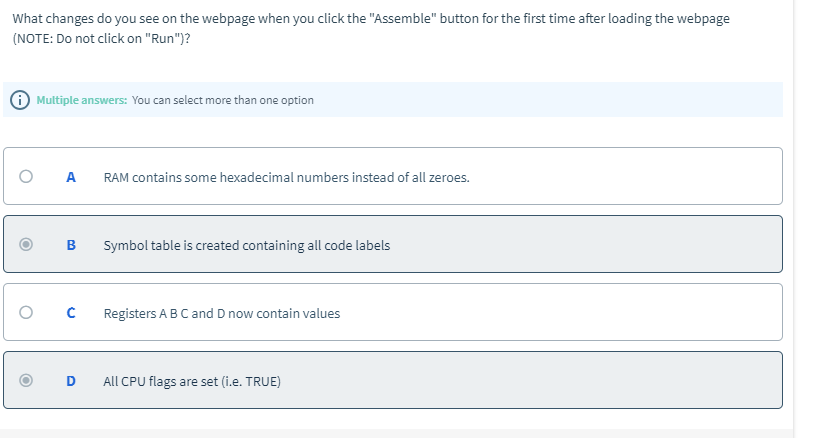Image resolution: width=813 pixels, height=438 pixels.
Task: Click the blue letter B label
Action: coord(71,245)
